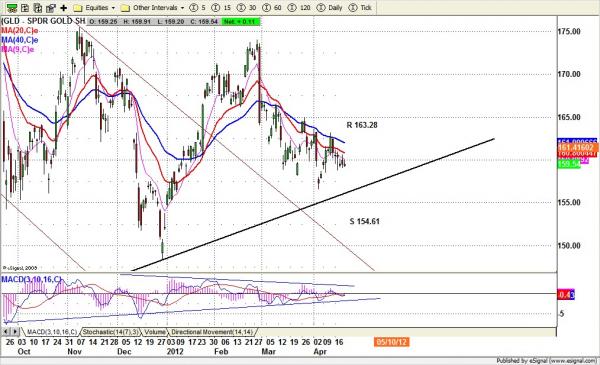This screenshot has height=365, width=600.
Task: Click the MACD(3,10,16,C) study label in lower pane
Action: (31, 279)
